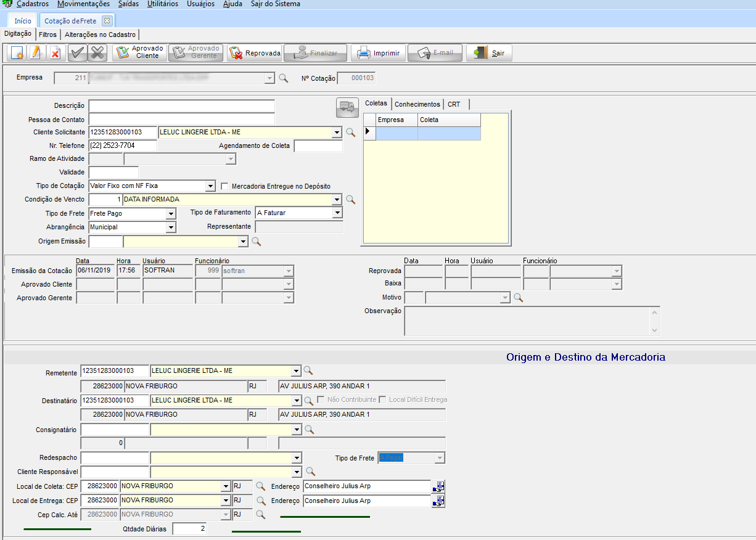This screenshot has width=756, height=540.
Task: Switch to the Conhecimentos tab
Action: (417, 104)
